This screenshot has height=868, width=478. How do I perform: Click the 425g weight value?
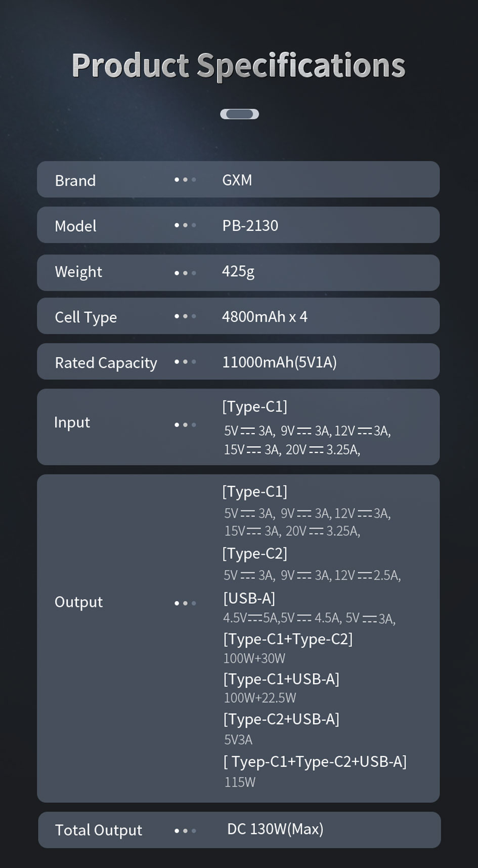coord(238,272)
